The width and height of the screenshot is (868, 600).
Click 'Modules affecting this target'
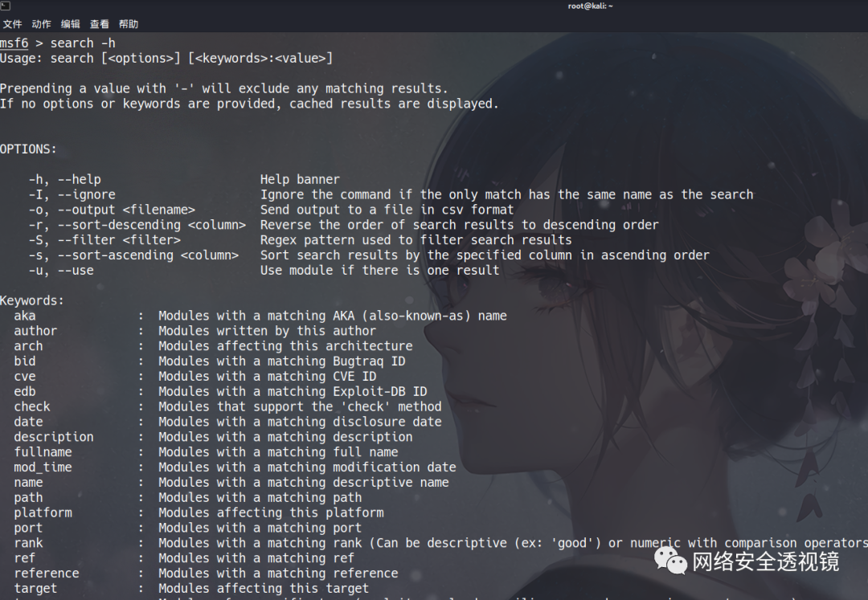(264, 589)
